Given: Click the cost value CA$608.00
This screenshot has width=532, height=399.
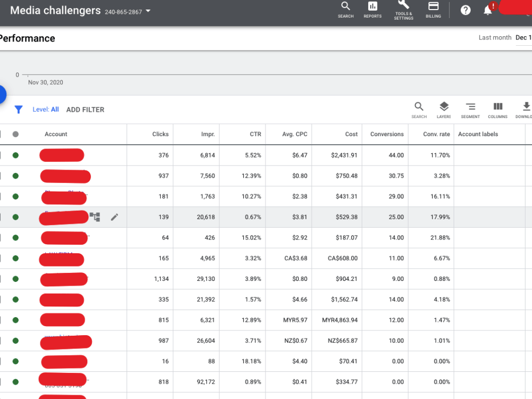Looking at the screenshot, I should [343, 258].
